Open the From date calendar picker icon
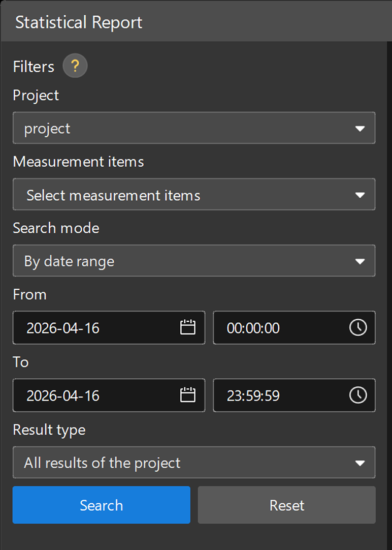This screenshot has height=550, width=392. coord(188,328)
